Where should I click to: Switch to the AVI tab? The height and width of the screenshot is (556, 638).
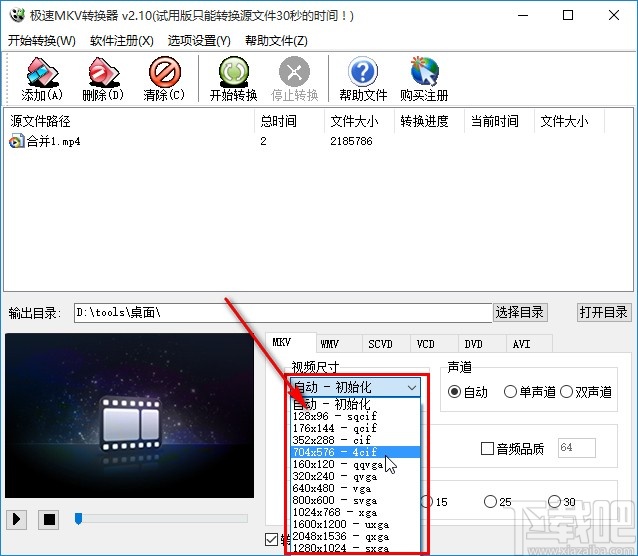click(529, 344)
